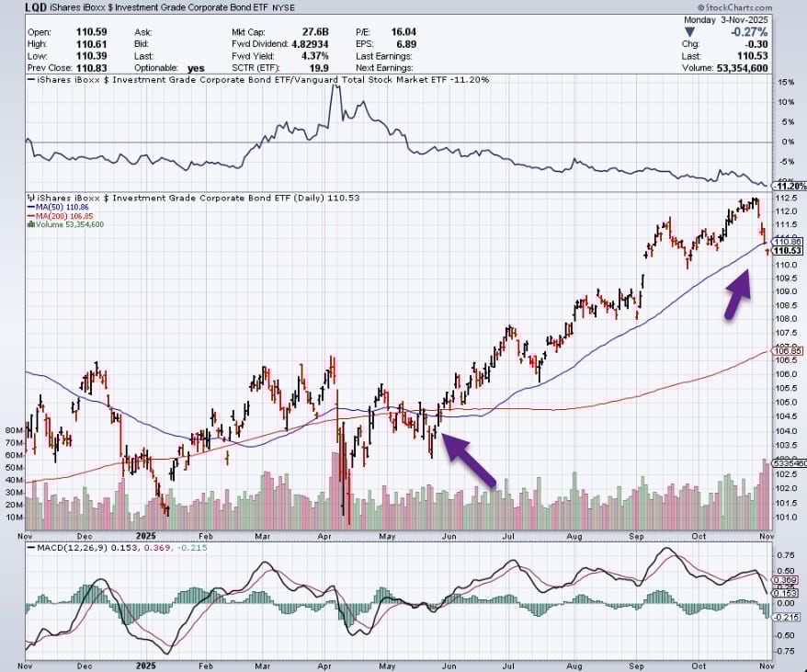Click the -11.20% tag on ratio axis
807x672 pixels.
(790, 186)
